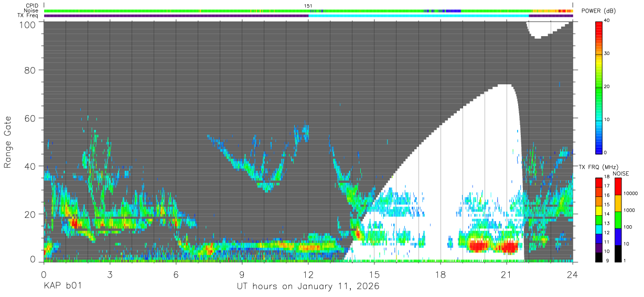
Task: Click the Noise row label at top left
Action: click(x=31, y=10)
